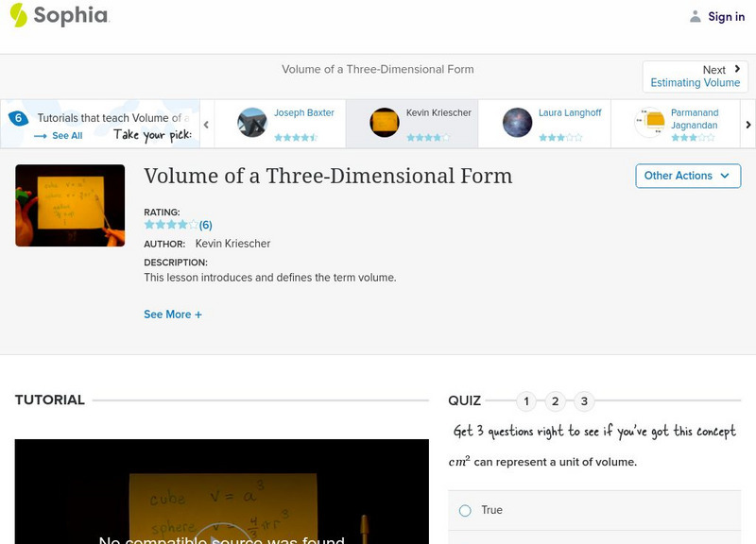The image size is (756, 544).
Task: Select the True answer option
Action: tap(464, 510)
